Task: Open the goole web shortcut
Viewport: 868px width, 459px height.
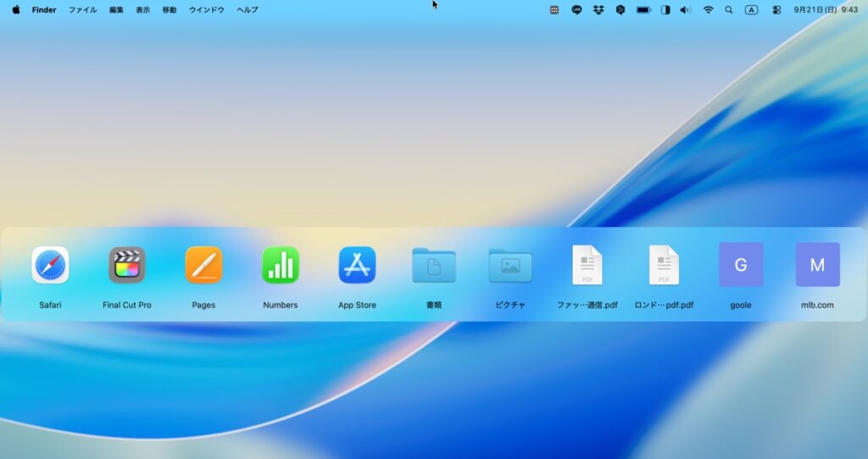Action: (741, 265)
